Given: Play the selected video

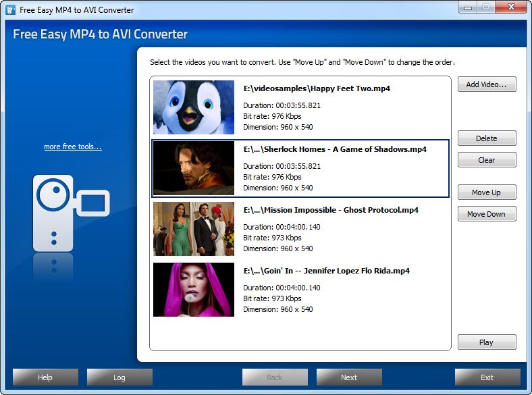Looking at the screenshot, I should tap(487, 342).
